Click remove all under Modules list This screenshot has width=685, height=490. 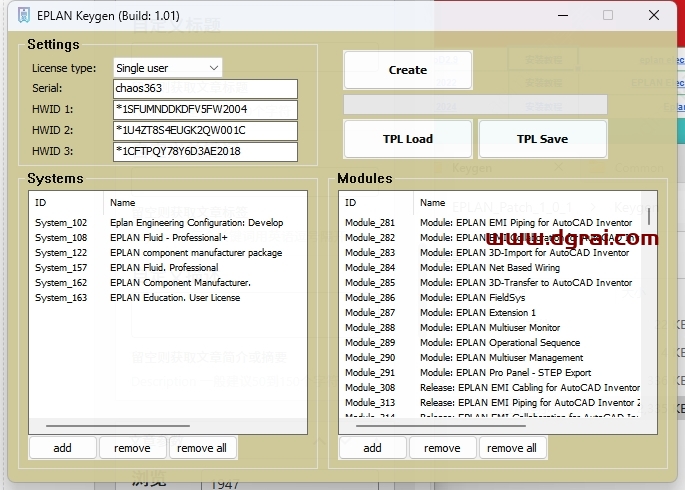click(x=512, y=448)
